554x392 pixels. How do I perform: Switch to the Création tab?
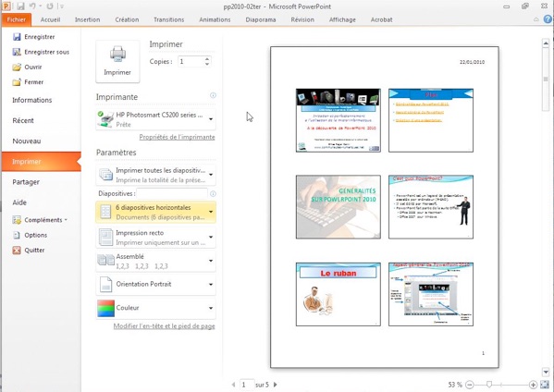pos(127,19)
